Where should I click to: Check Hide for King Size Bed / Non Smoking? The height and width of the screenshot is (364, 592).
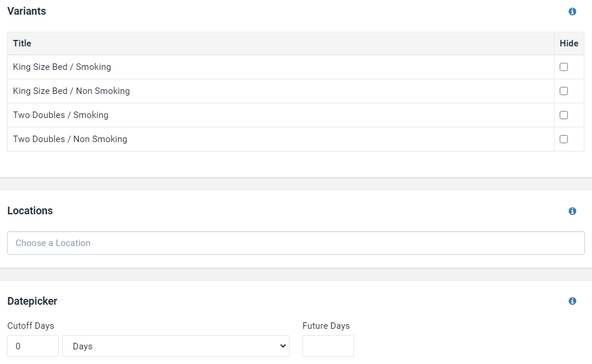tap(564, 91)
